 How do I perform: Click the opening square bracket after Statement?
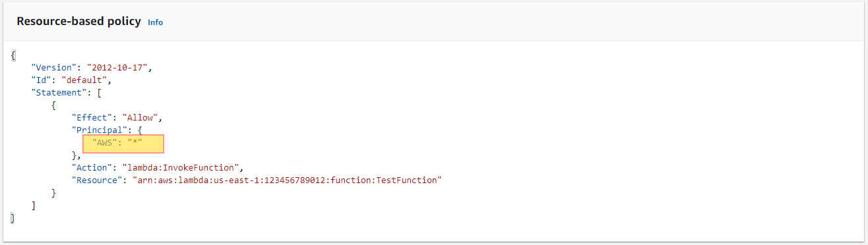[98, 92]
